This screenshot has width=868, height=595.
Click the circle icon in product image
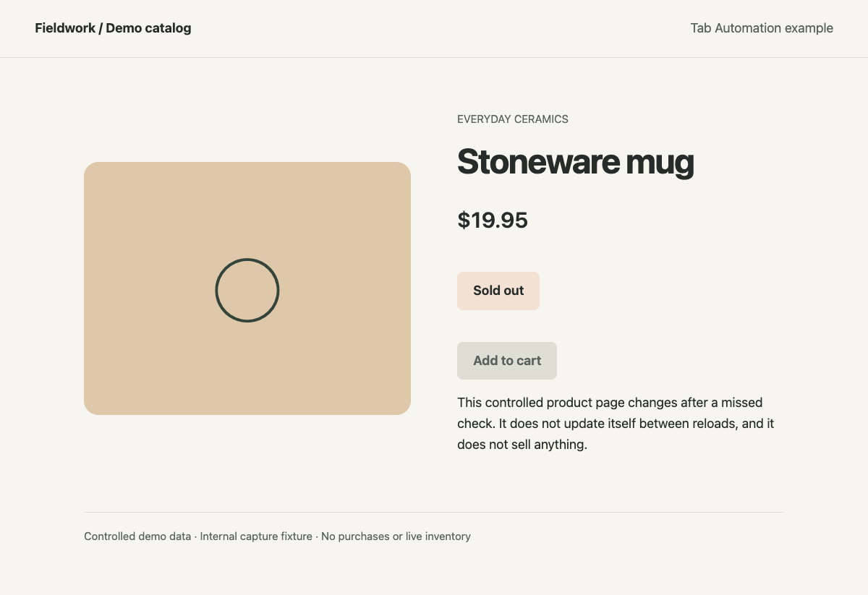(247, 290)
